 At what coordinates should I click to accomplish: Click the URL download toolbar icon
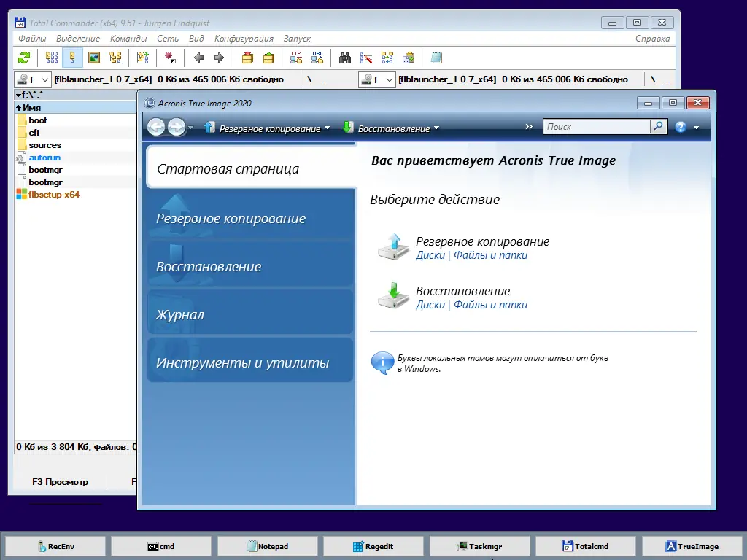click(x=317, y=58)
